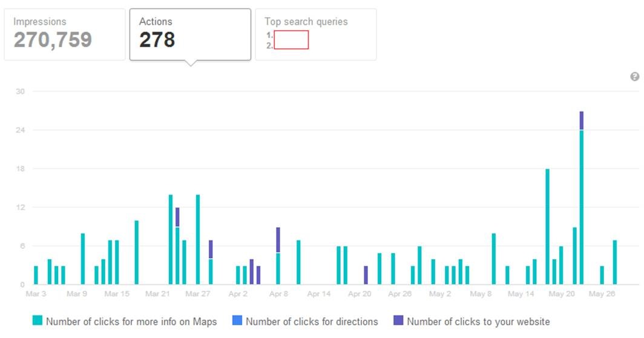This screenshot has height=338, width=644.
Task: Toggle the "Number of clicks for directions" legend label
Action: point(312,322)
